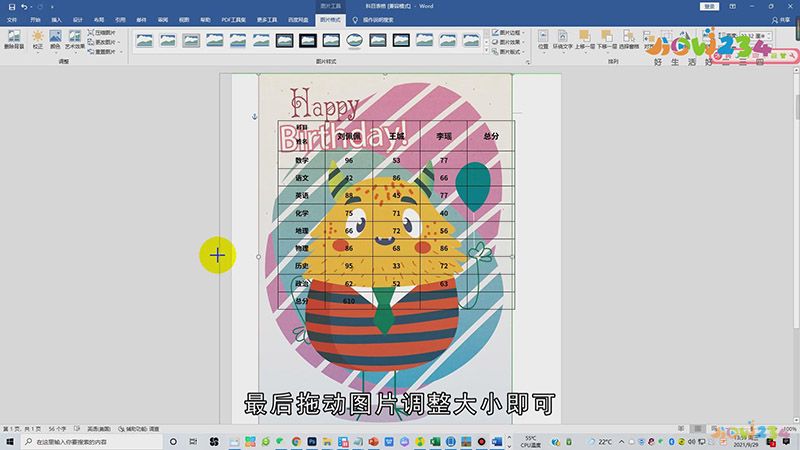
Task: Switch to the 审阅 Review tab
Action: [163, 20]
